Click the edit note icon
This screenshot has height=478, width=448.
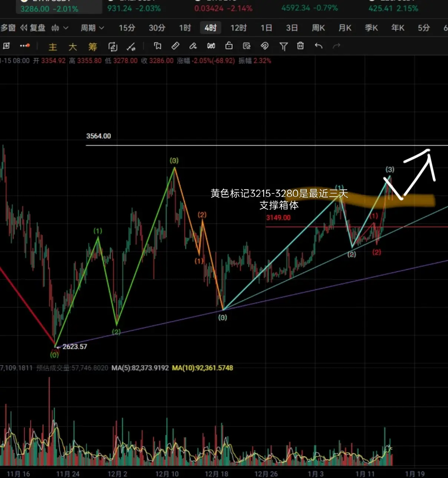247,46
